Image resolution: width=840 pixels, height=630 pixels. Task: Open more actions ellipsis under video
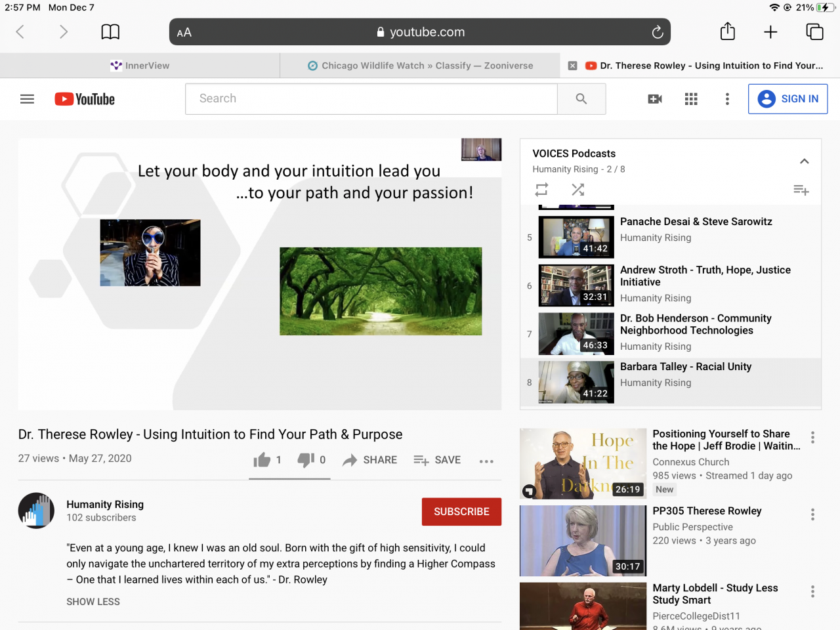coord(486,461)
